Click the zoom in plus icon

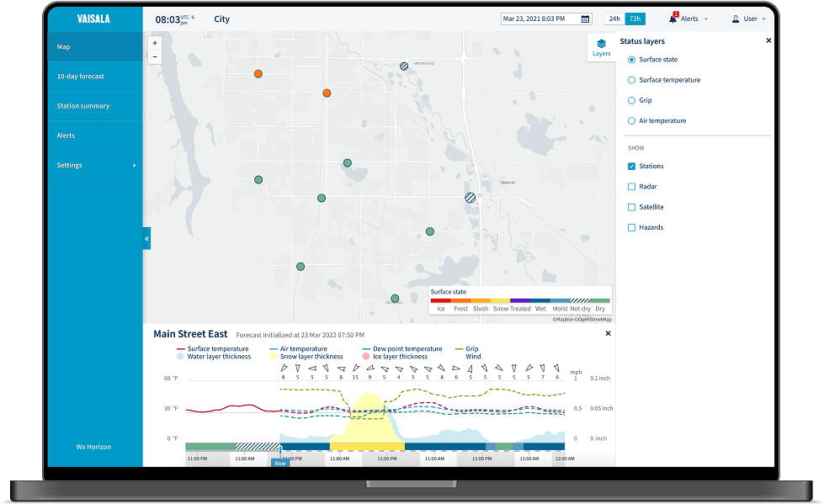click(x=155, y=41)
